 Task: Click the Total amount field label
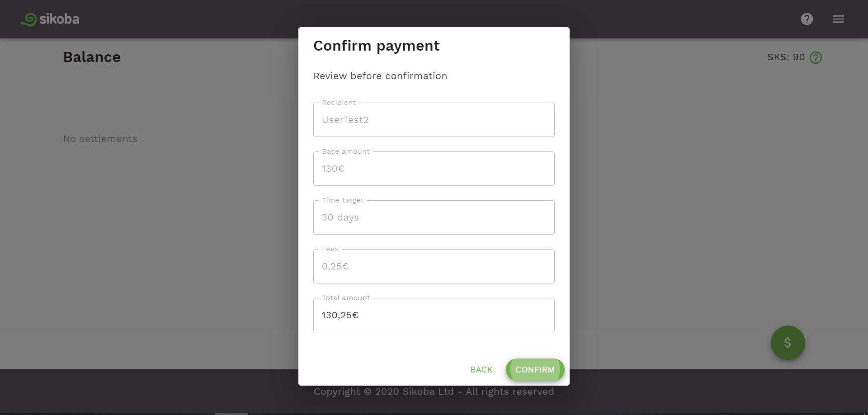[x=346, y=298]
